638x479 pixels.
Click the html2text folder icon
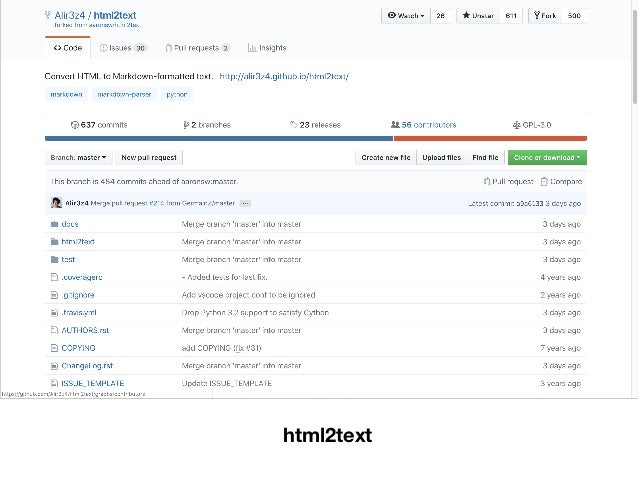[x=55, y=242]
